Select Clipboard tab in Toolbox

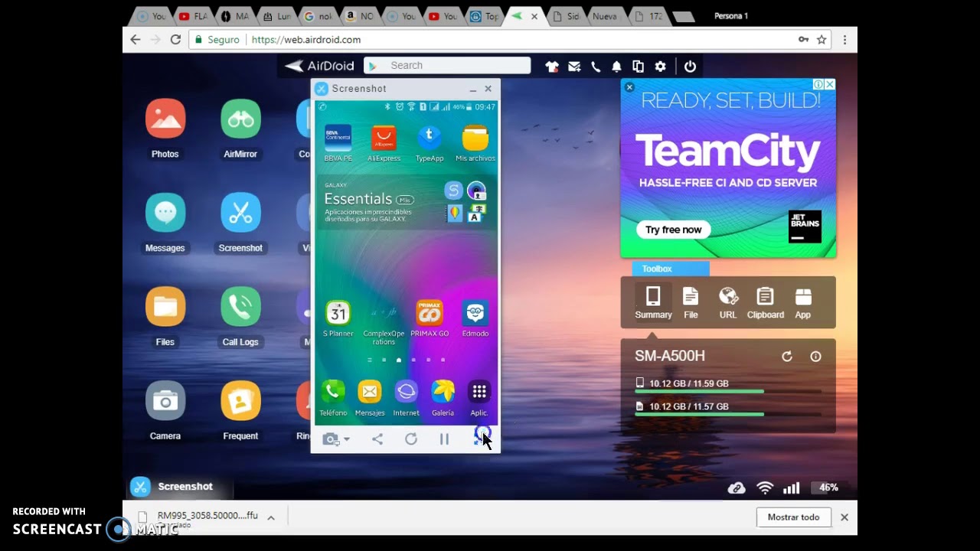click(766, 302)
